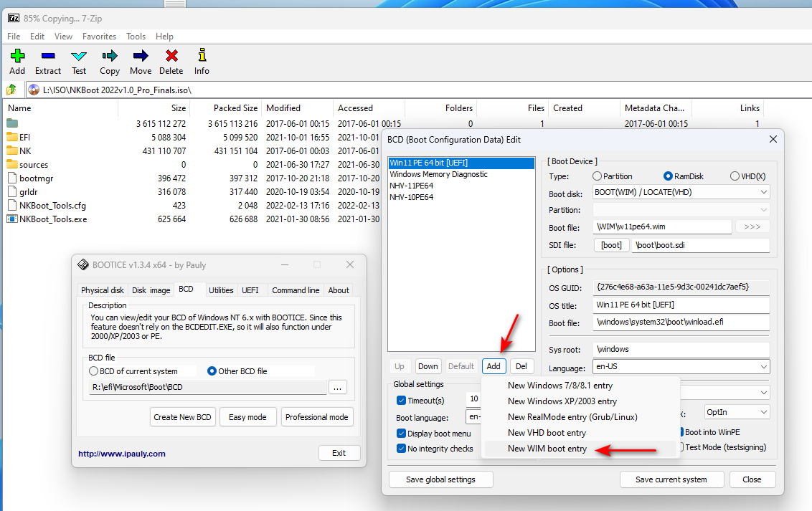812x511 pixels.
Task: Browse BCD file with ellipsis button
Action: click(x=338, y=387)
